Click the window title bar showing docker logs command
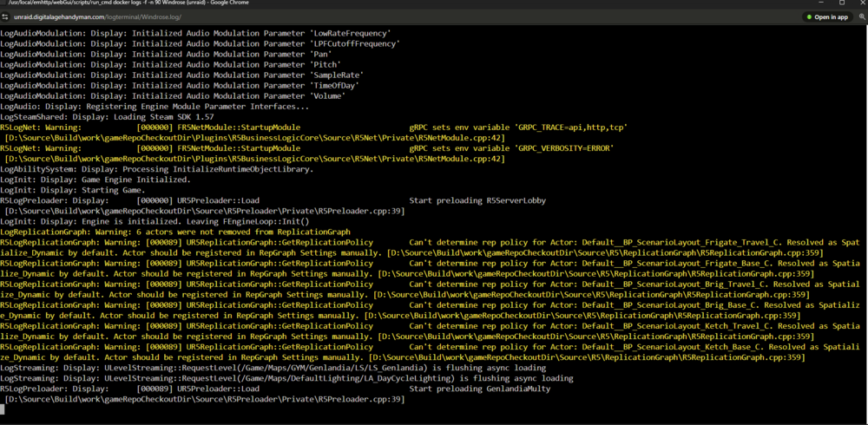This screenshot has width=868, height=425. coord(124,3)
